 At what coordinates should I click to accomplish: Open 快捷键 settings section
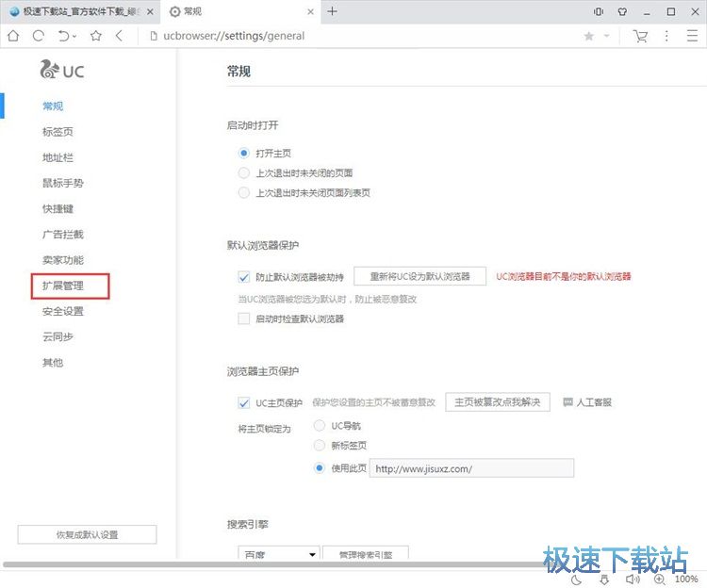(58, 209)
